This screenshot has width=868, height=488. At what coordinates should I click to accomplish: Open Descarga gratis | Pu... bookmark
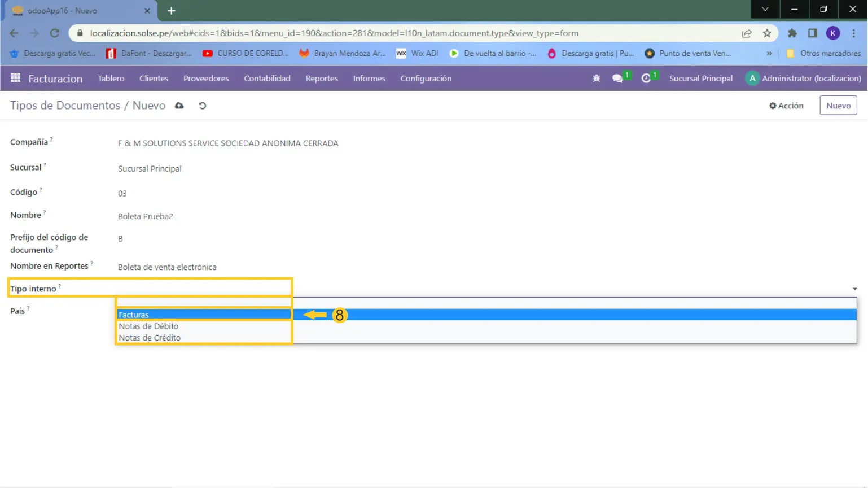(x=591, y=53)
